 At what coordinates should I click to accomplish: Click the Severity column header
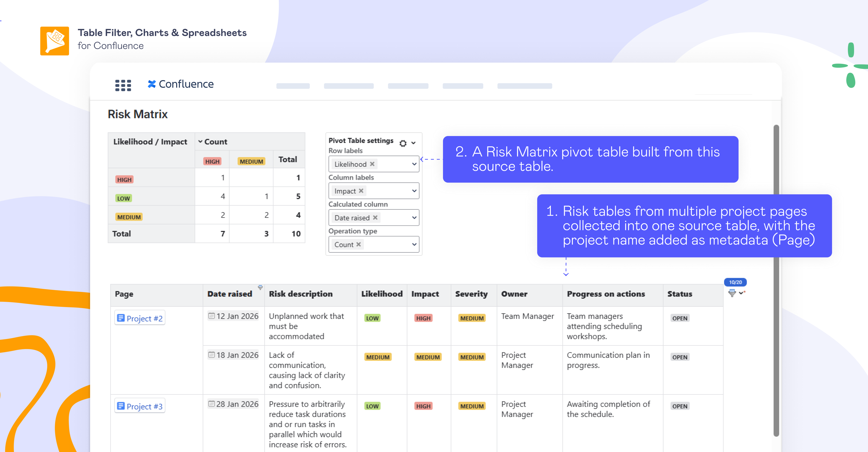[x=471, y=294]
